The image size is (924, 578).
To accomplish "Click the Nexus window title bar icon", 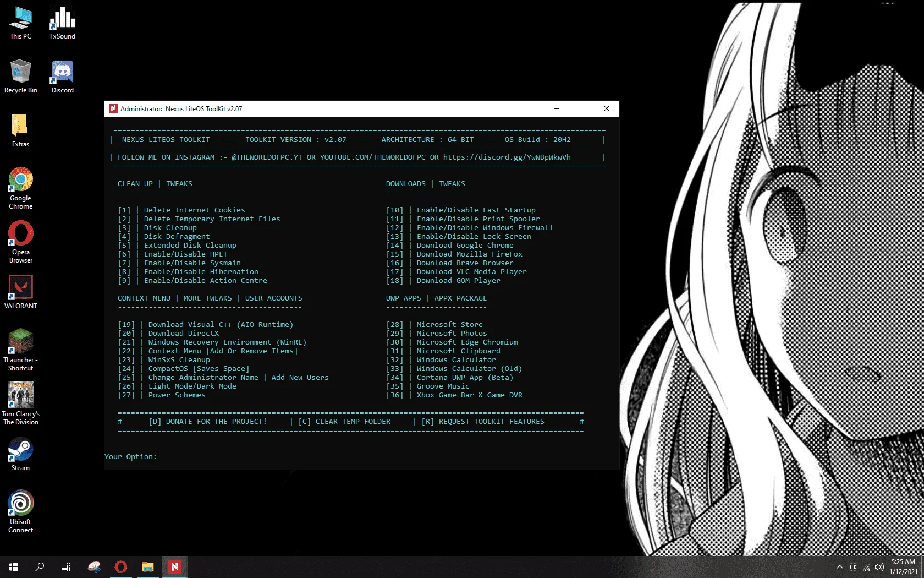I will tap(113, 109).
